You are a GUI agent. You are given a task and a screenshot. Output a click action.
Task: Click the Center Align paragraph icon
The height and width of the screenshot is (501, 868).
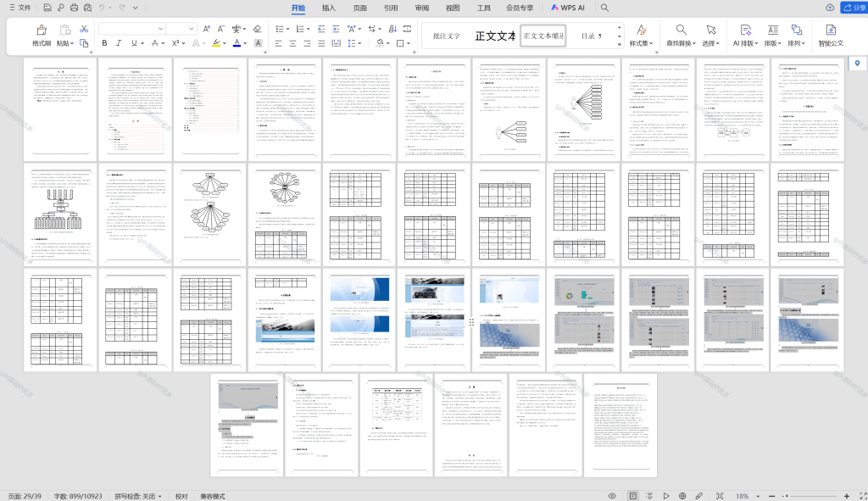point(292,43)
